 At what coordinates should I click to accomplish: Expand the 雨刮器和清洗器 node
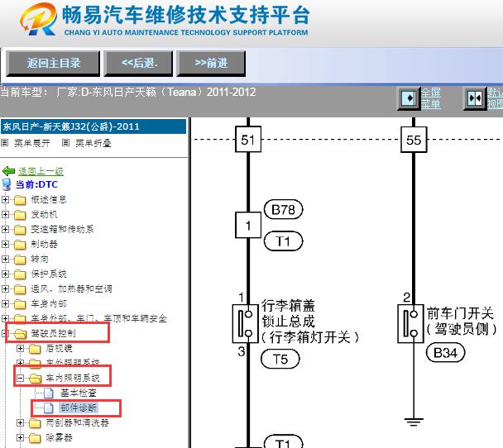click(20, 423)
